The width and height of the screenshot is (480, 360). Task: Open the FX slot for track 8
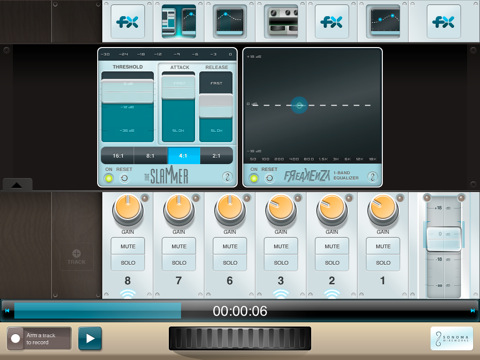pyautogui.click(x=128, y=22)
